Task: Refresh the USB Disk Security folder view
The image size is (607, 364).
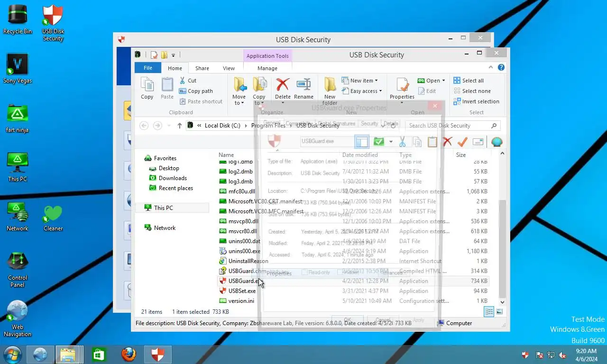Action: (393, 126)
